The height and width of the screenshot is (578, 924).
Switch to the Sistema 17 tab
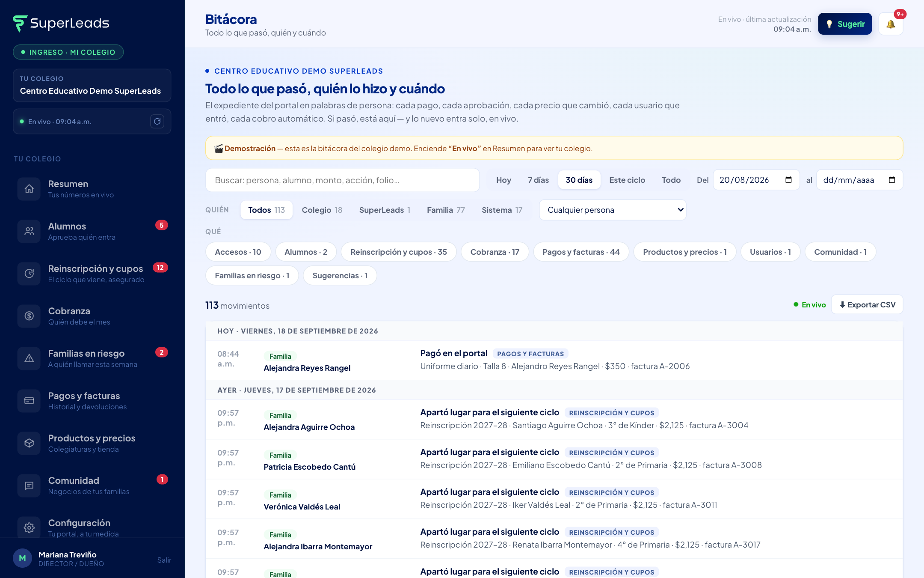point(502,210)
